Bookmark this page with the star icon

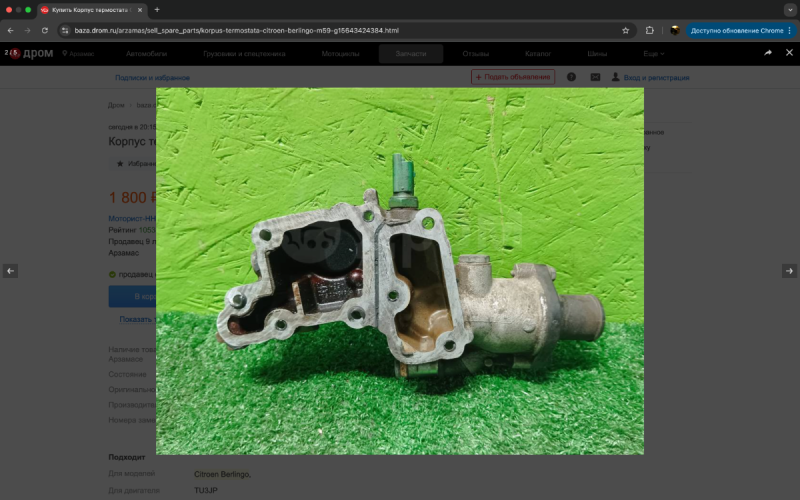pyautogui.click(x=626, y=30)
